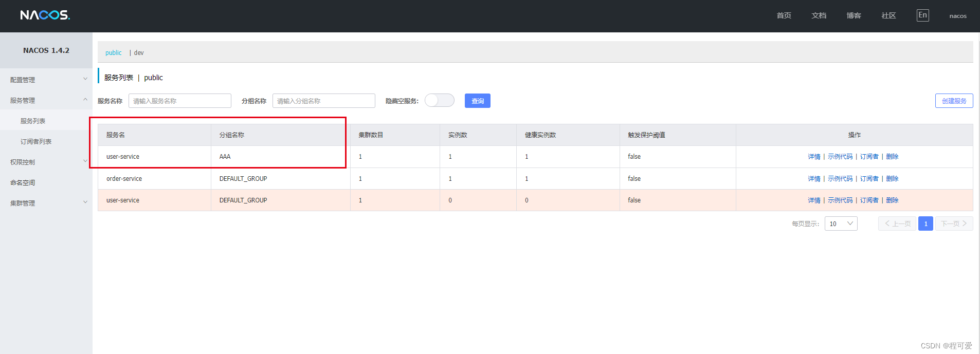Open 详情 for order-service

point(814,179)
